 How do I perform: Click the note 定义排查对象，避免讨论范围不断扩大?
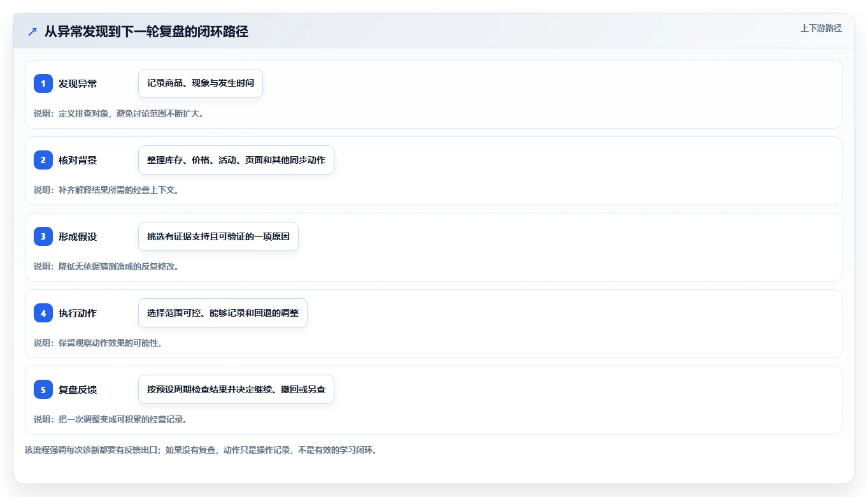pos(118,113)
